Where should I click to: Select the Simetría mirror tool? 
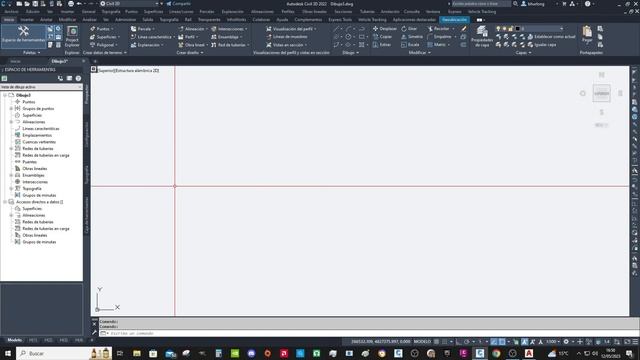coord(412,37)
